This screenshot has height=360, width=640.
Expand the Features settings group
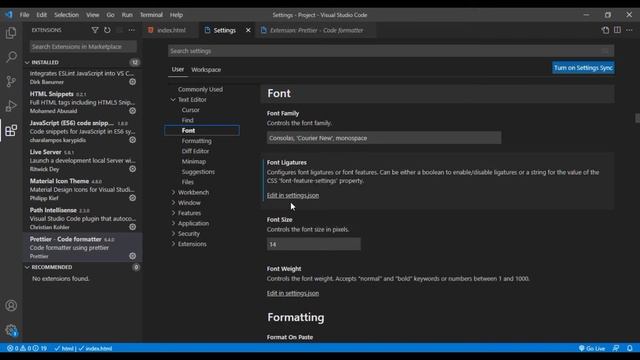pos(173,213)
